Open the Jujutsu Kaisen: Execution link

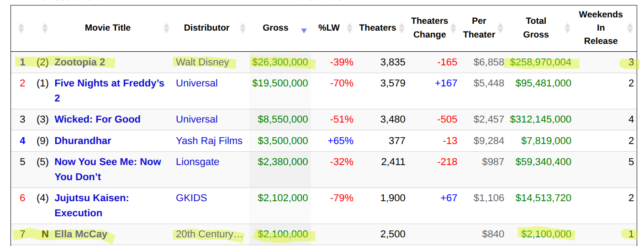coord(91,198)
